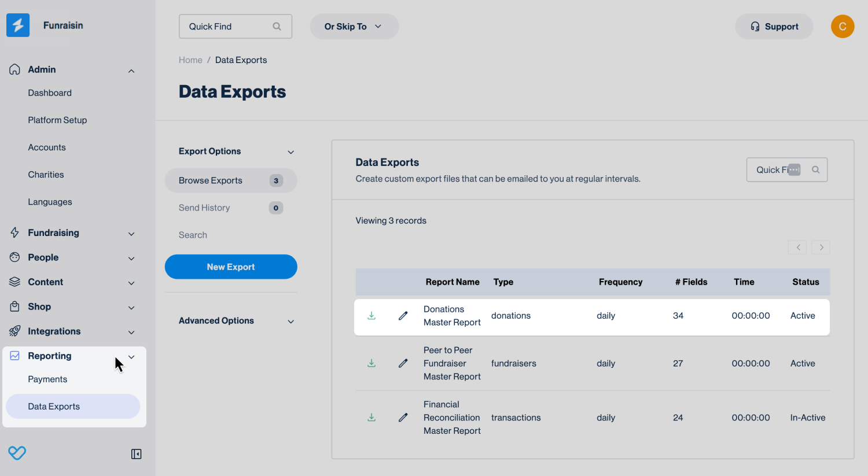868x476 pixels.
Task: Click the Shop bag icon
Action: click(15, 307)
